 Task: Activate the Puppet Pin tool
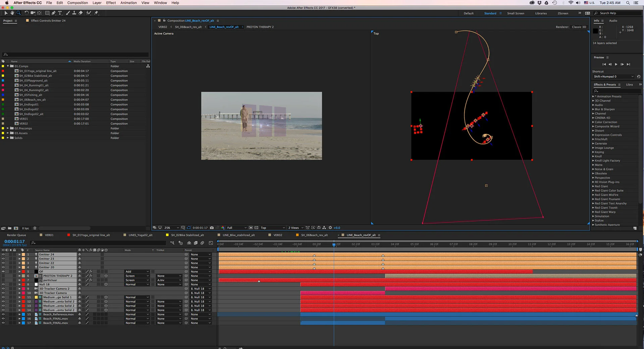pos(96,13)
